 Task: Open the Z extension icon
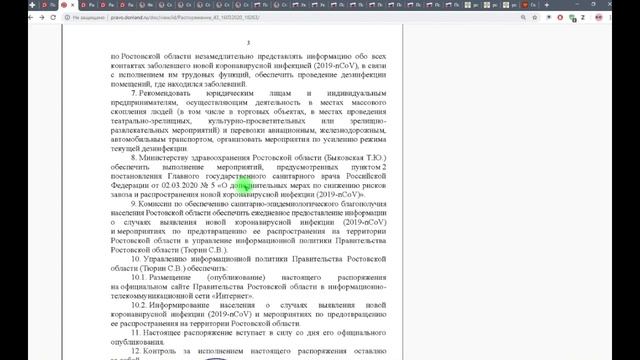point(583,18)
